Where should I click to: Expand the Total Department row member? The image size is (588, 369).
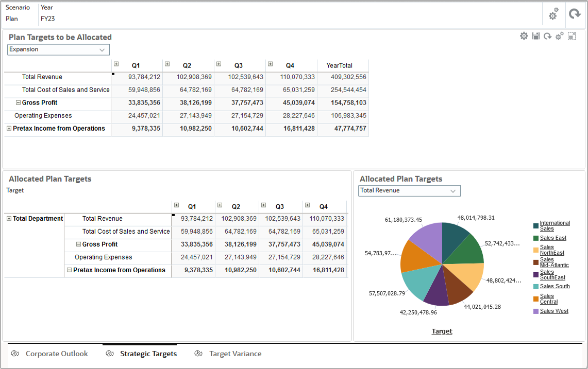click(8, 219)
